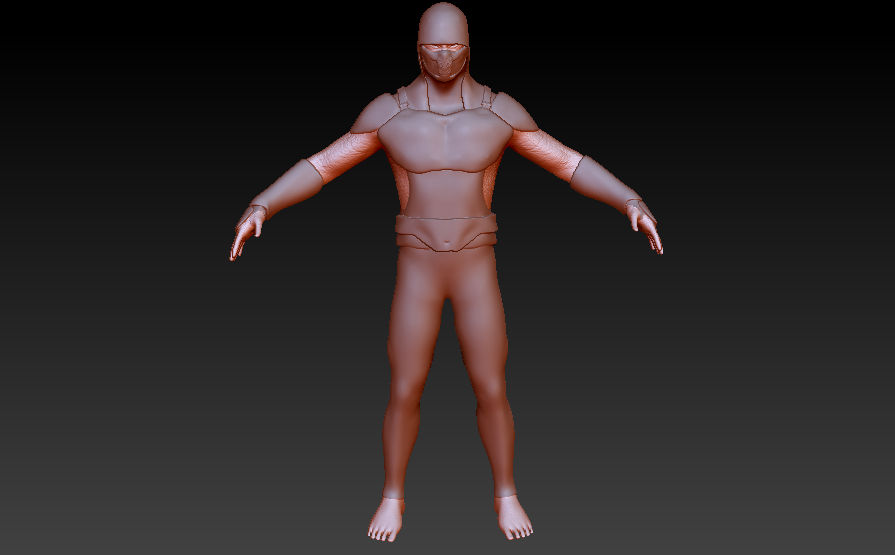Select the chest armor plate on model
The height and width of the screenshot is (555, 895).
pos(445,140)
